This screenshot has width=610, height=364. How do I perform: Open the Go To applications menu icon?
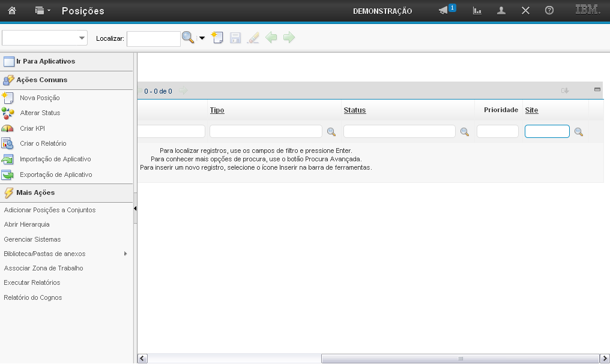point(42,11)
